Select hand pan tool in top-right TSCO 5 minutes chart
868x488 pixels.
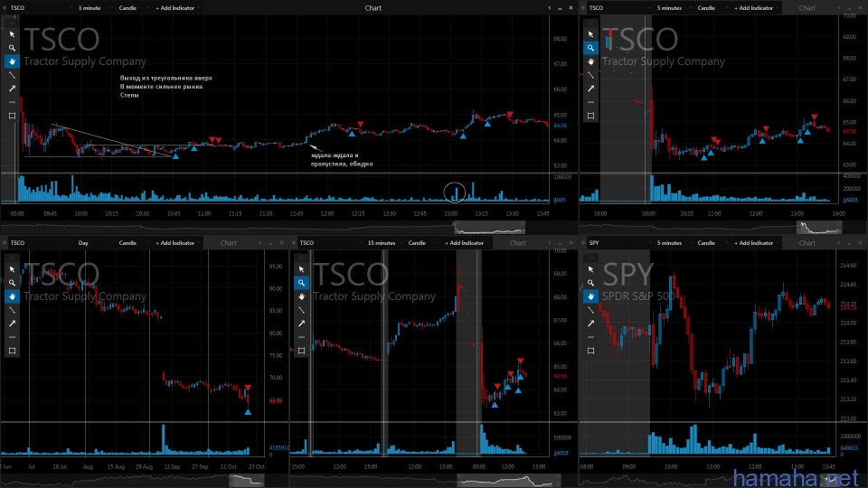(590, 61)
